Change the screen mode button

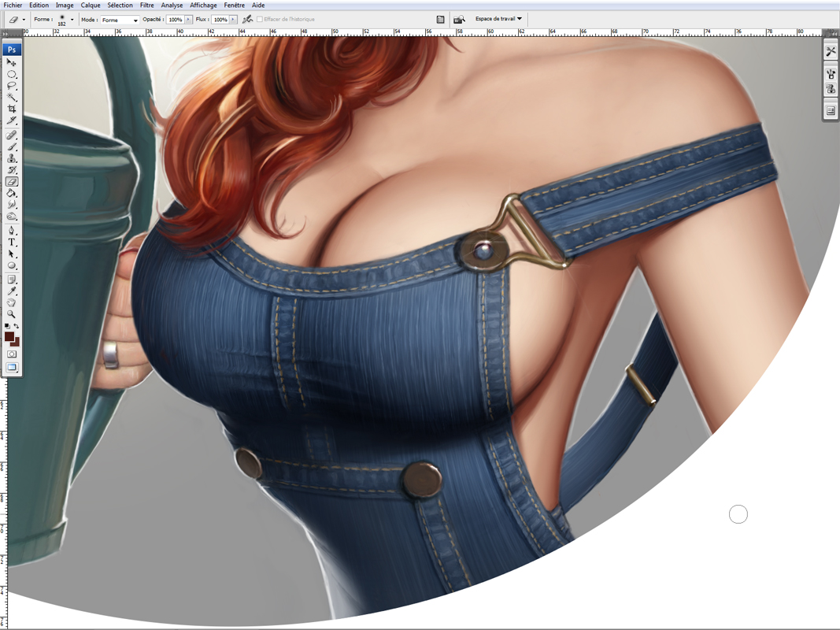click(x=11, y=368)
